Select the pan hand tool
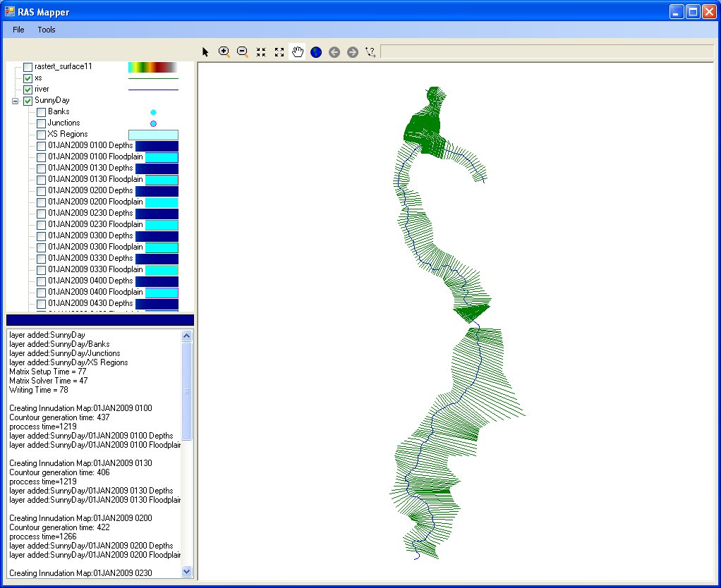Viewport: 721px width, 588px height. [298, 52]
